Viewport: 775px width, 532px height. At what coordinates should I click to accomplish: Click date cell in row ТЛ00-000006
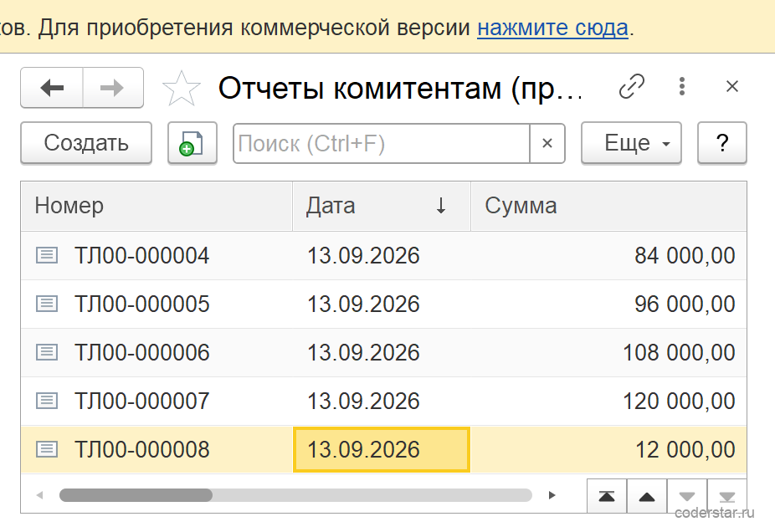381,353
